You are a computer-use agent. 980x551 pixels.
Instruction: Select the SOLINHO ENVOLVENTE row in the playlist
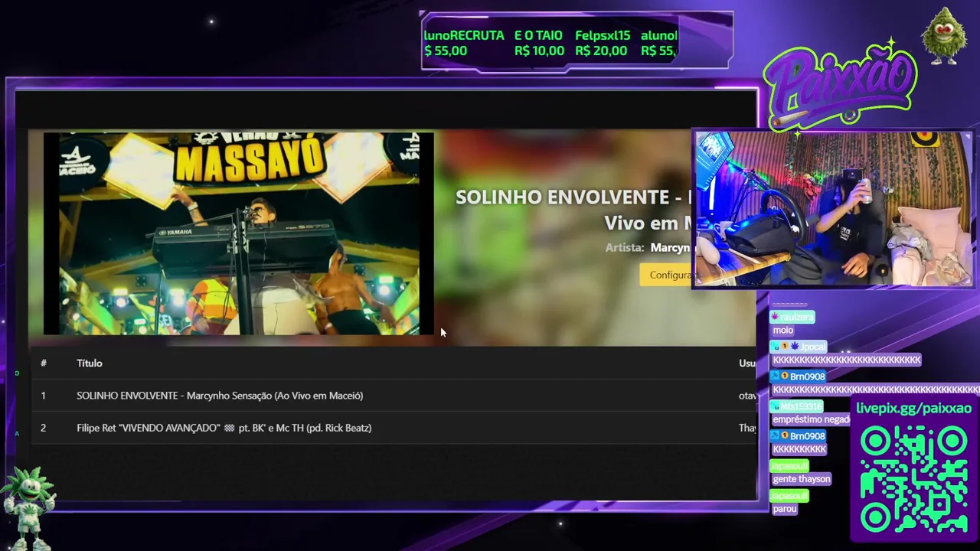click(x=394, y=396)
